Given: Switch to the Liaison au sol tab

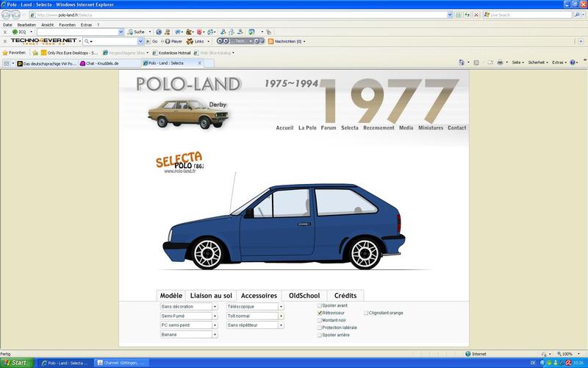Looking at the screenshot, I should tap(211, 296).
